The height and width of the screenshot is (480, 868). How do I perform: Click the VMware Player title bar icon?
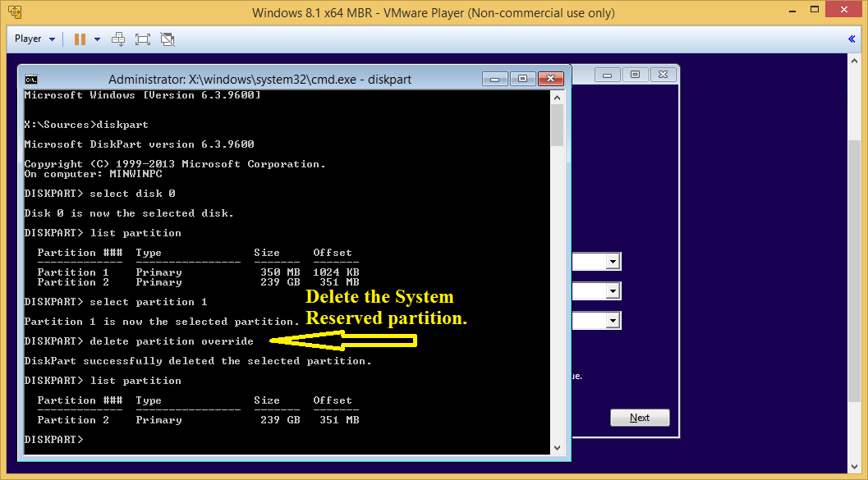pos(16,11)
